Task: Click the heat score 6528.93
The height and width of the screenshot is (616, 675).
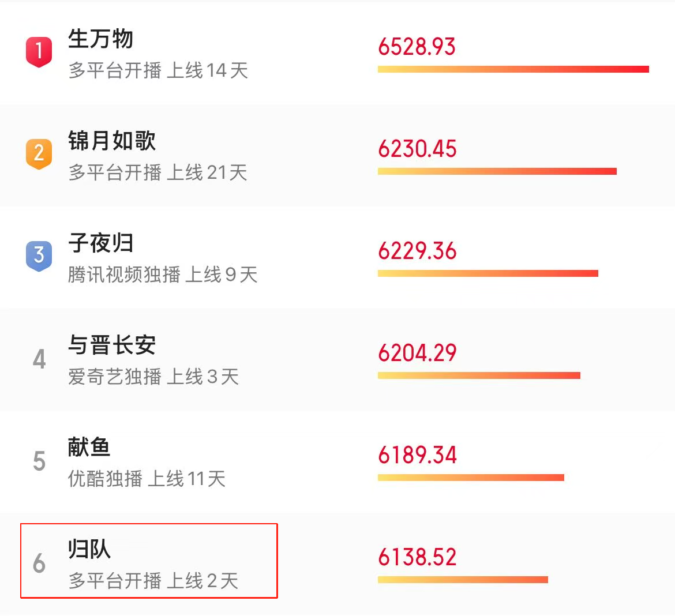Action: click(417, 47)
